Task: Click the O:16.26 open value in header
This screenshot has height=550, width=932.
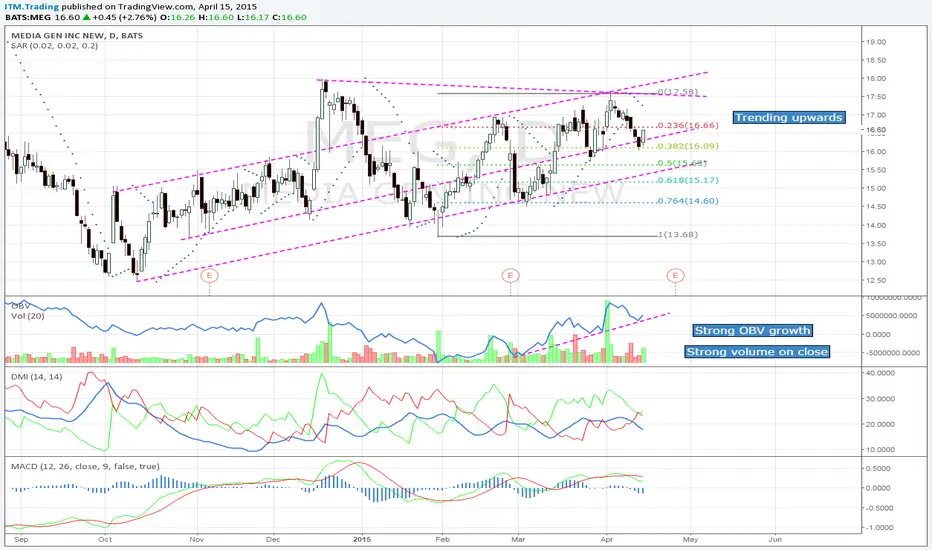Action: [x=178, y=17]
